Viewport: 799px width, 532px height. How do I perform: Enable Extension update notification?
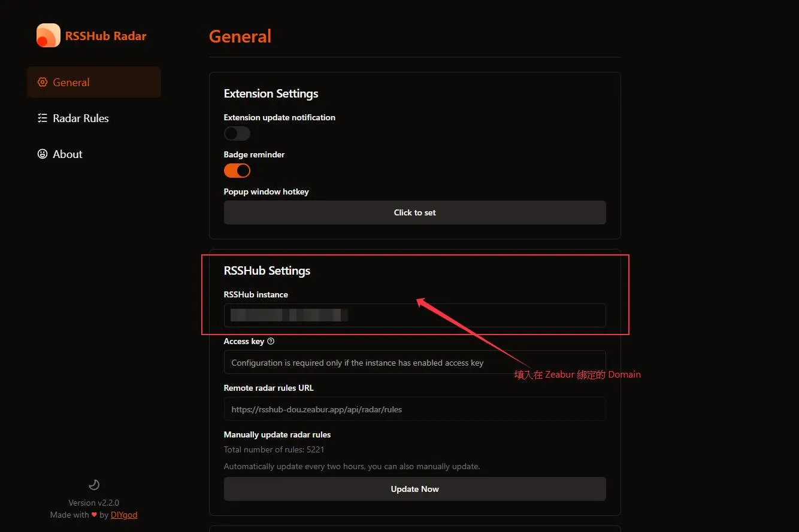click(237, 133)
